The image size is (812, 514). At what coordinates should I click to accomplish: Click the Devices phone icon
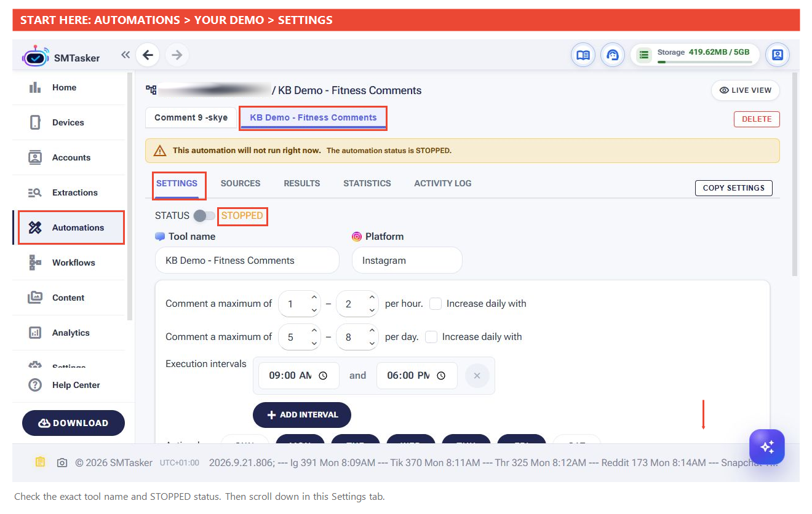pyautogui.click(x=35, y=122)
